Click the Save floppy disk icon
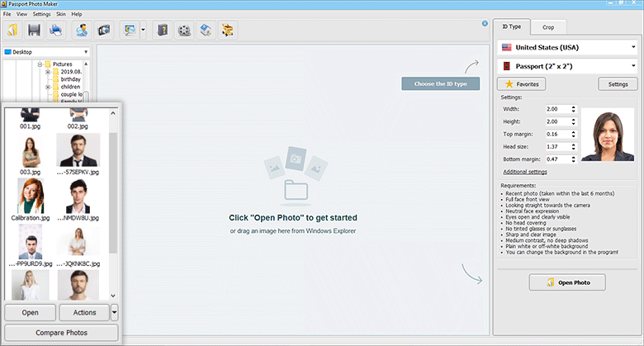644x346 pixels. [34, 30]
